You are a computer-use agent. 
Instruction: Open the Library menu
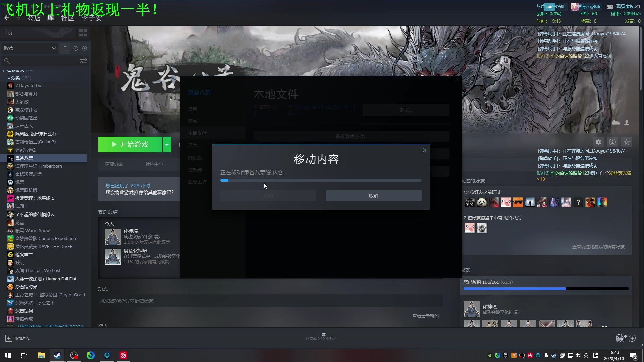[x=51, y=18]
